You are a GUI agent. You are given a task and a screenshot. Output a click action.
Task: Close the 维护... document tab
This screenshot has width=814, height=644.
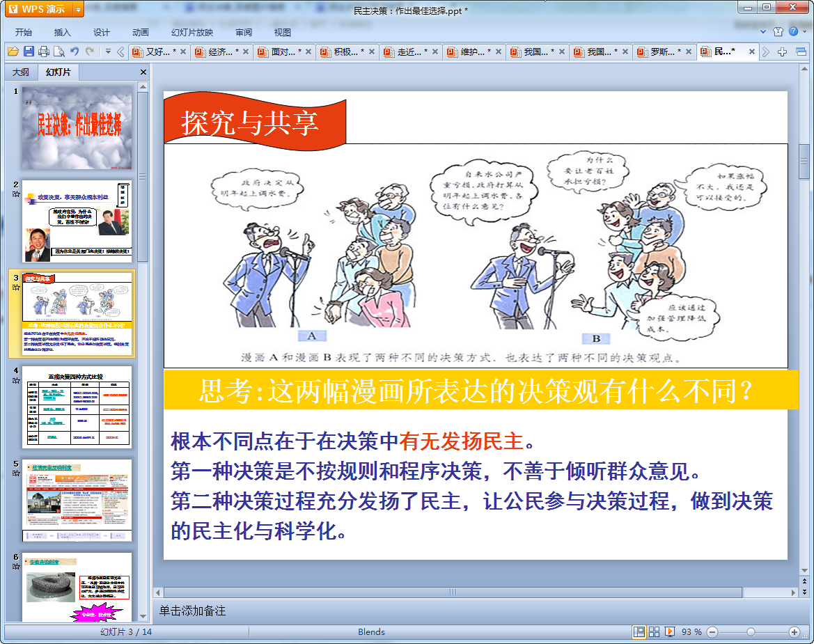499,52
